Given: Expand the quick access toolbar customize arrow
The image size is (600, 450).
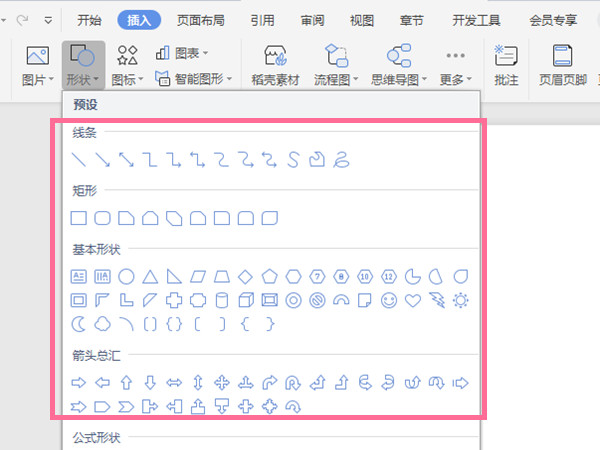Looking at the screenshot, I should click(48, 20).
